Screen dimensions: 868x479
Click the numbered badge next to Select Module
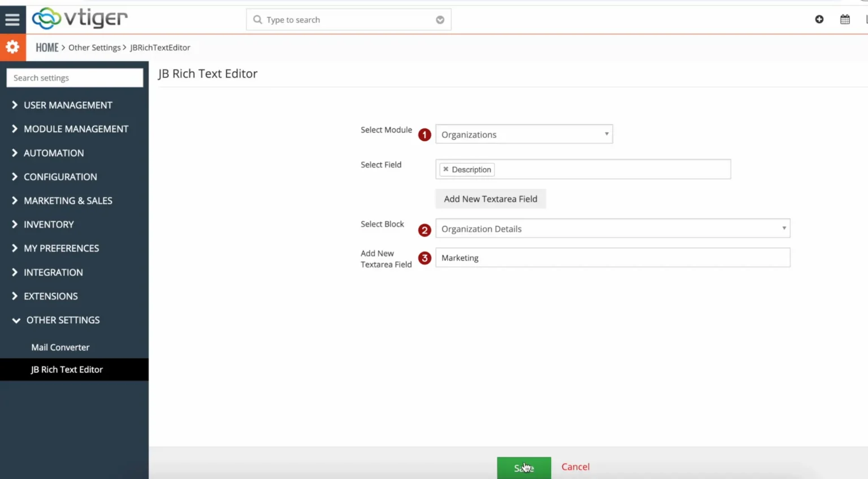(424, 134)
